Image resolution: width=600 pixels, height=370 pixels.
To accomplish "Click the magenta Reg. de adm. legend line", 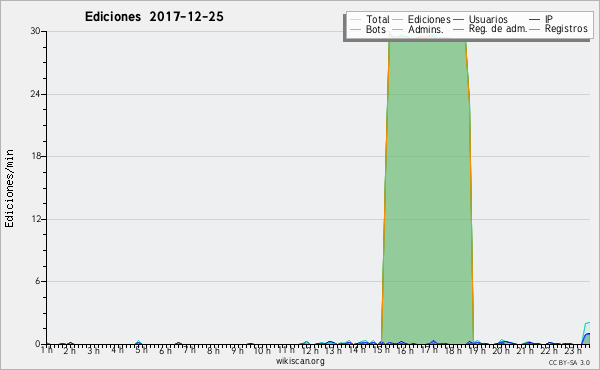I will coord(458,29).
